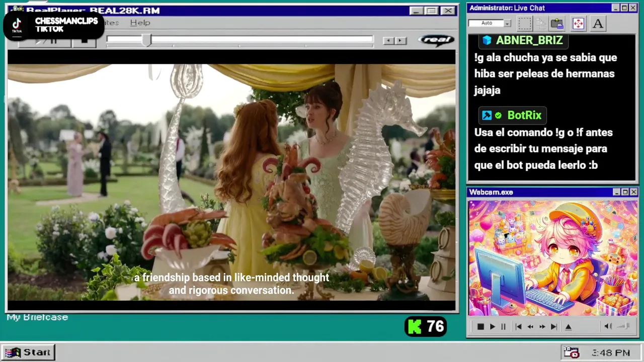The height and width of the screenshot is (362, 644).
Task: Open the font 'A' tool in Live Chat
Action: tap(598, 23)
